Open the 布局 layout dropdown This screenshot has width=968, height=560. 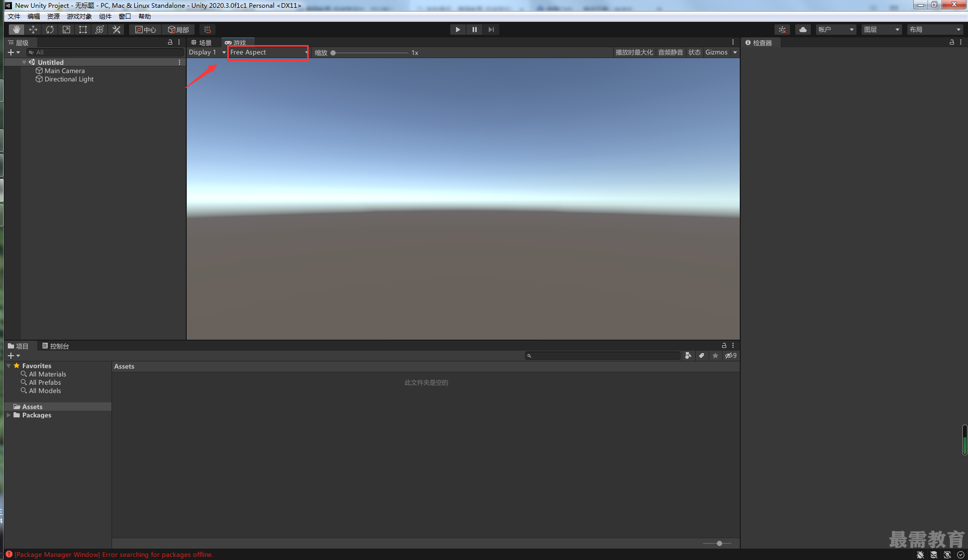point(935,30)
